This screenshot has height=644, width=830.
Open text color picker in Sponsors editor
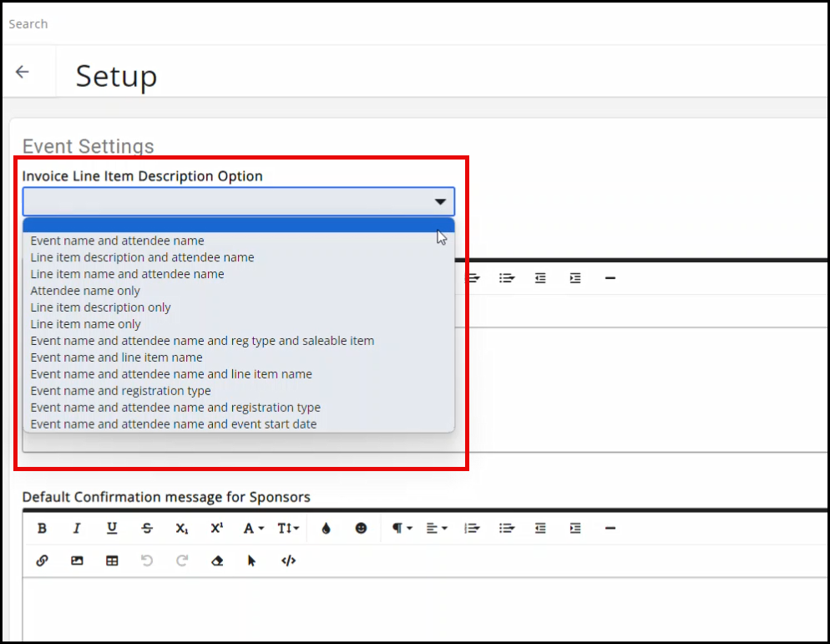tap(326, 528)
